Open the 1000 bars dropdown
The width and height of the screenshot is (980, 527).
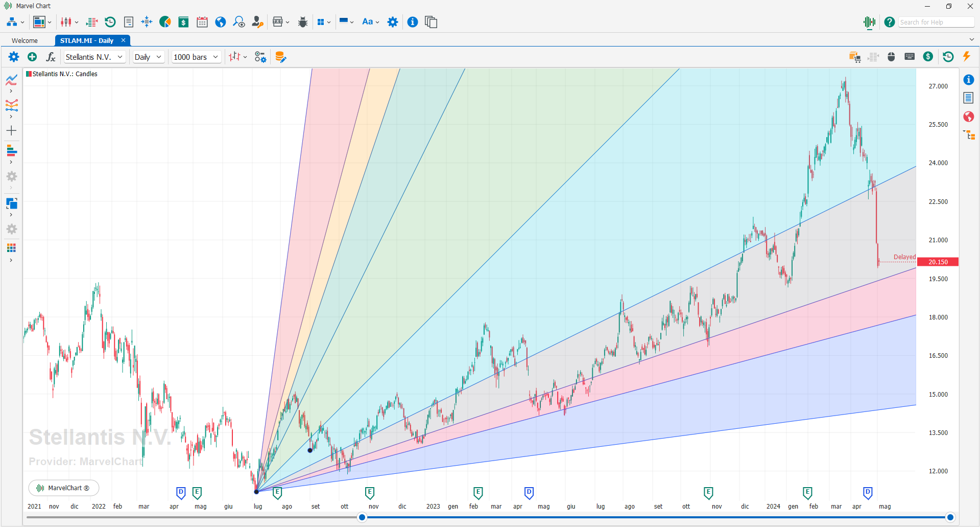point(196,57)
